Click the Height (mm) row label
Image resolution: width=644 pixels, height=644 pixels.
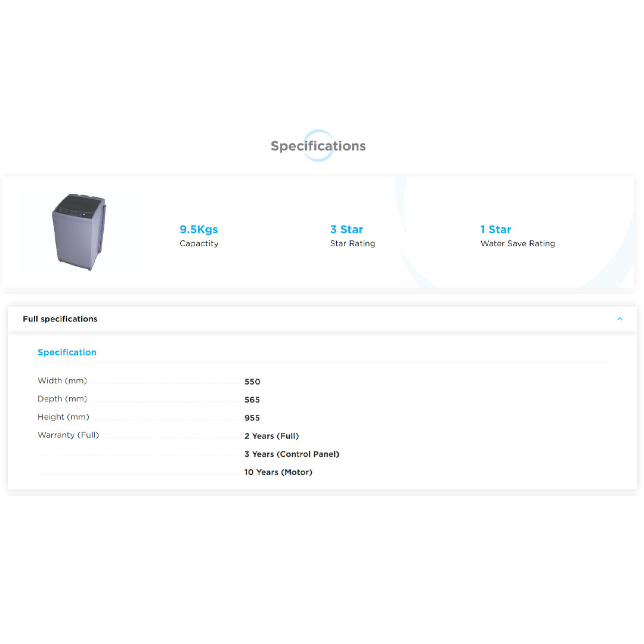pyautogui.click(x=63, y=417)
